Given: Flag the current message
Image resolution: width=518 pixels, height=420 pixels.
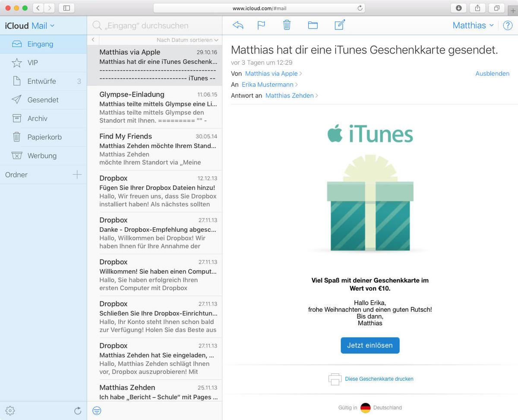Looking at the screenshot, I should [x=261, y=25].
